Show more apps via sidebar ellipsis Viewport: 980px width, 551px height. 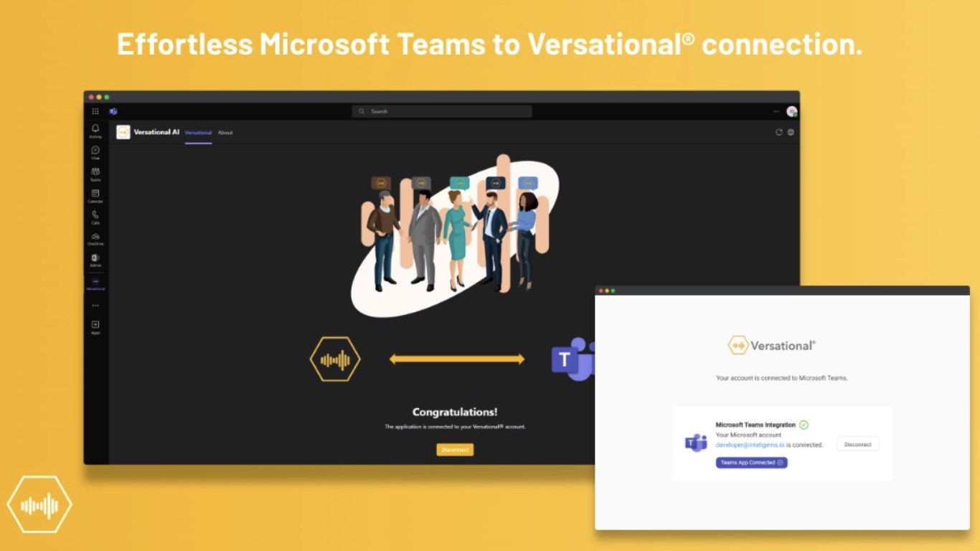(95, 306)
